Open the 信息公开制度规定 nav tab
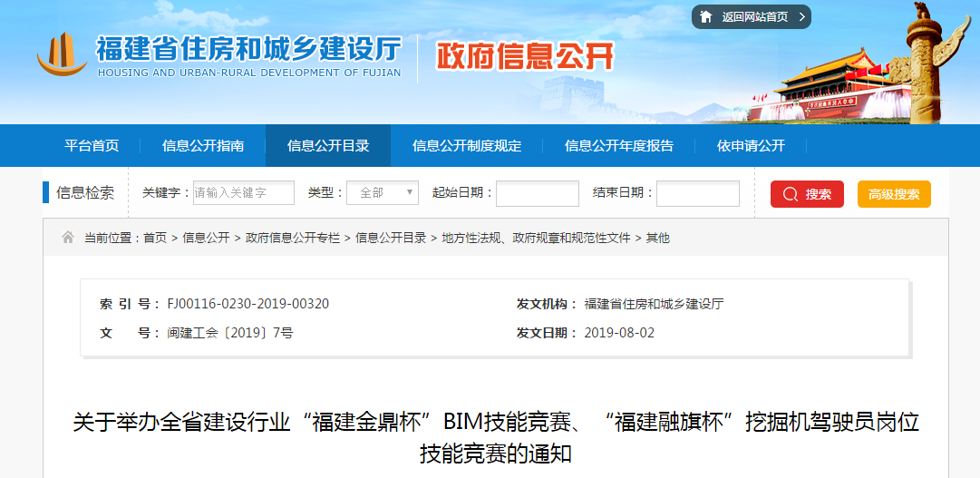Screen dimensions: 980x478 (x=467, y=146)
